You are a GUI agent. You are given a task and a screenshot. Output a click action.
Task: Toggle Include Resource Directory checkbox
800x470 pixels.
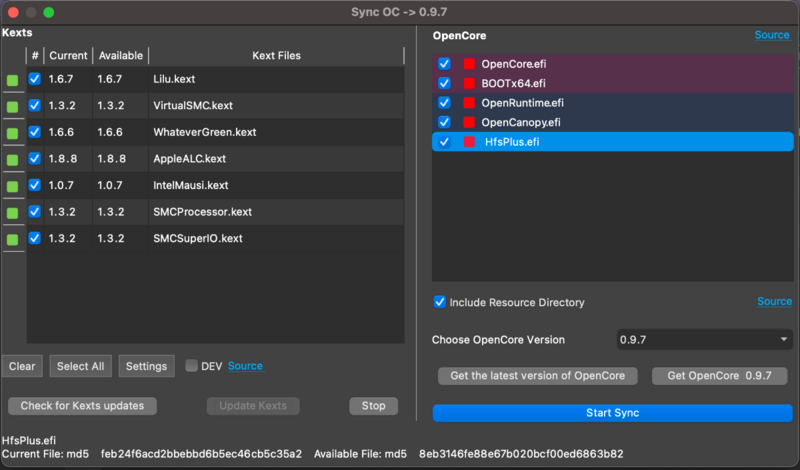click(439, 302)
